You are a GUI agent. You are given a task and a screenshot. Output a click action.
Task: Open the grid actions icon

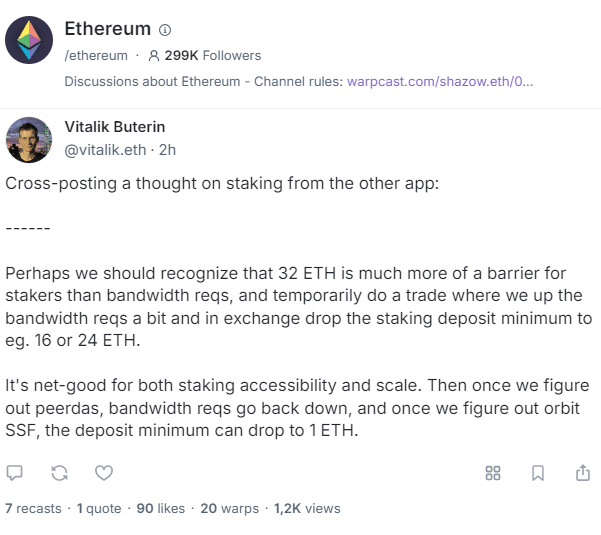493,472
